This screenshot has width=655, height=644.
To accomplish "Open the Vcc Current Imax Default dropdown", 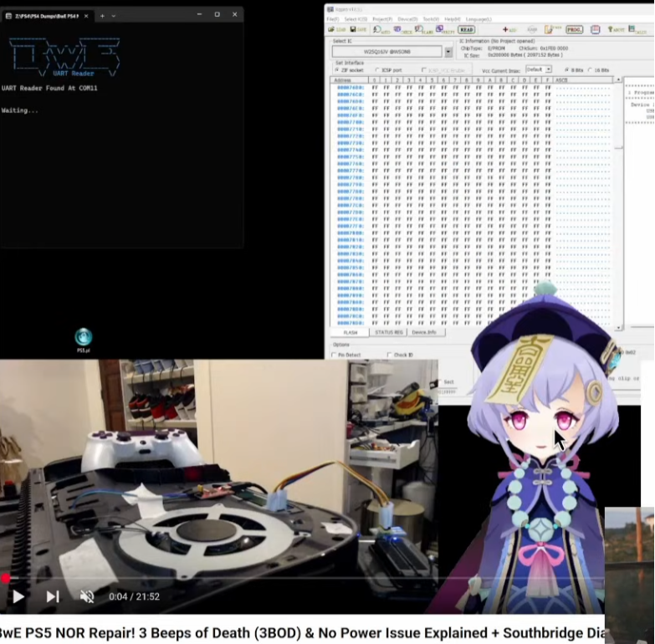I will 540,69.
